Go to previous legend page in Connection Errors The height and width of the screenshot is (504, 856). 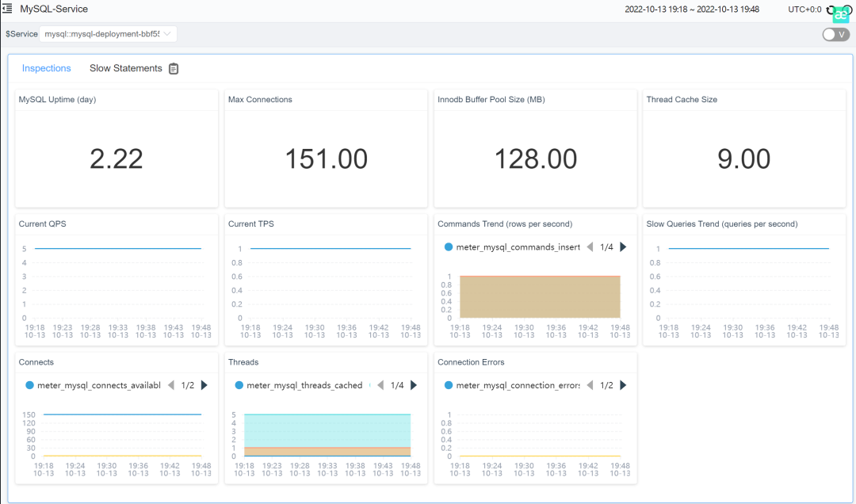pos(590,385)
